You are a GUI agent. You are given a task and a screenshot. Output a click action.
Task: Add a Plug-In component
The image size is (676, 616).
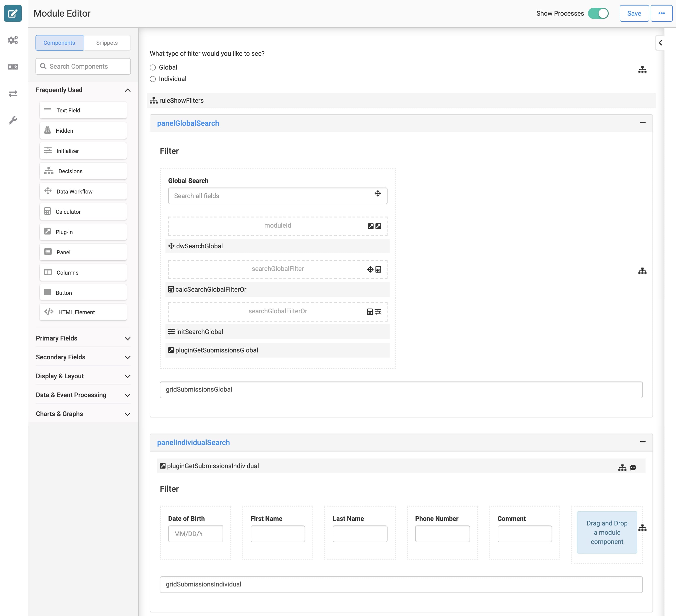click(83, 232)
